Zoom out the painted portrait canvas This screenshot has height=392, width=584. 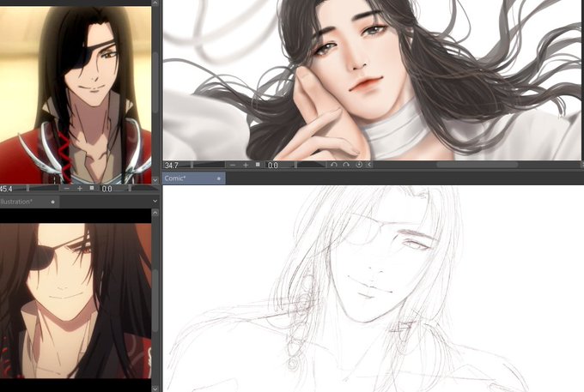pos(233,165)
